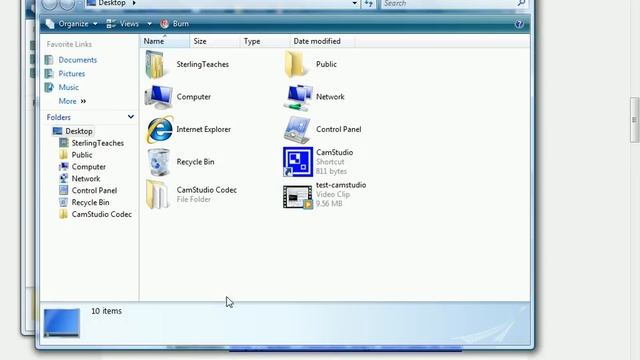Click the Burn disc icon in toolbar
Screen dimensions: 640x360
164,24
